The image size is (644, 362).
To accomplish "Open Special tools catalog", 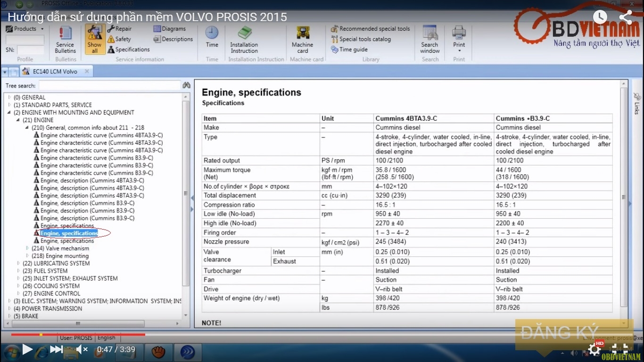I will (x=361, y=39).
